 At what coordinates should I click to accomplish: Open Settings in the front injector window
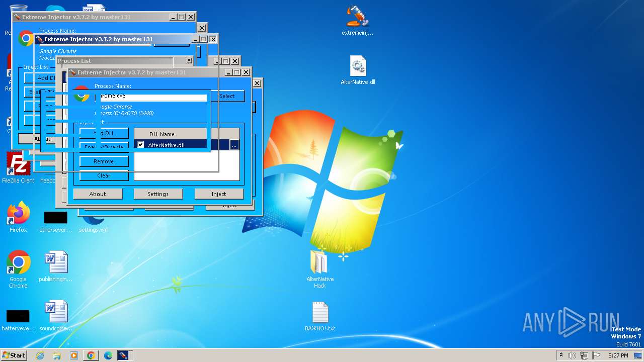(158, 194)
